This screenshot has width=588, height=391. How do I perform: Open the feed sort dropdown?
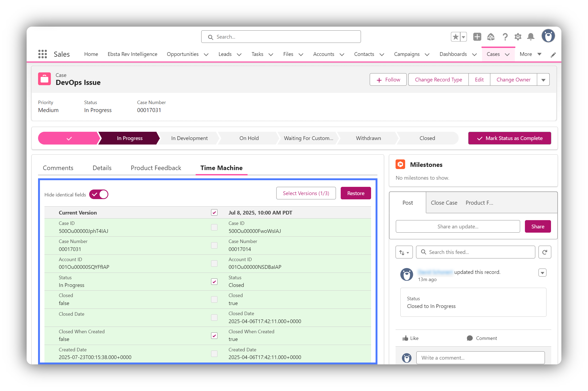(404, 252)
